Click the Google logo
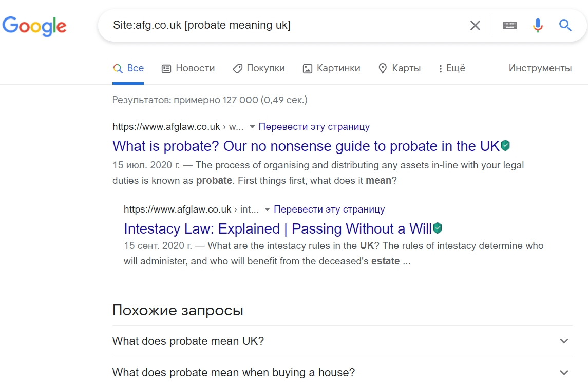Viewport: 588px width, 383px height. [34, 25]
